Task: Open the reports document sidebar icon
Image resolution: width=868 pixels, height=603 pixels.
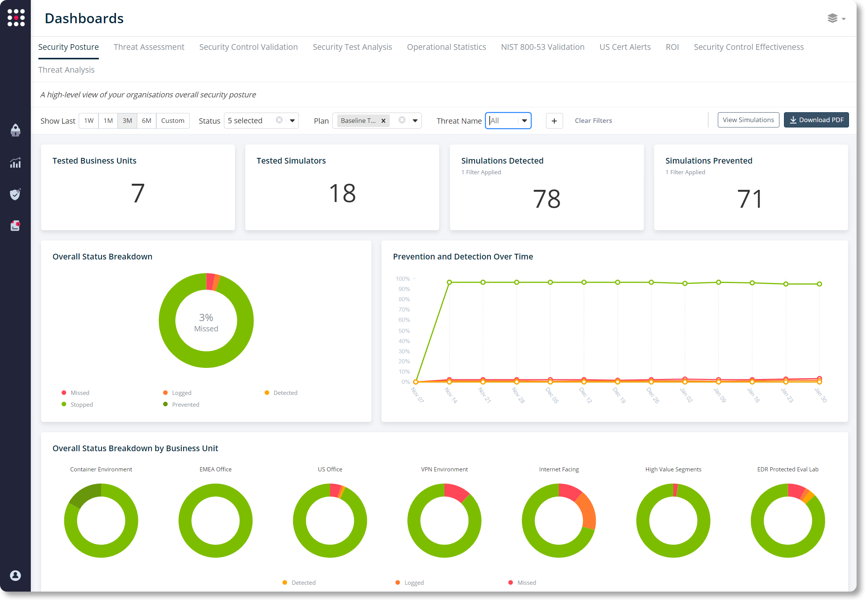Action: point(16,226)
